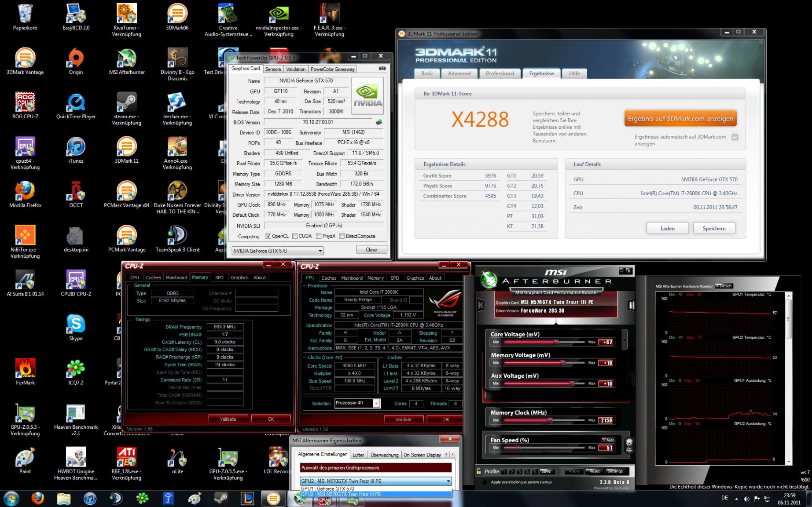Screen dimensions: 812x507
Task: Click OK in the CPU-Z processor window
Action: (446, 419)
